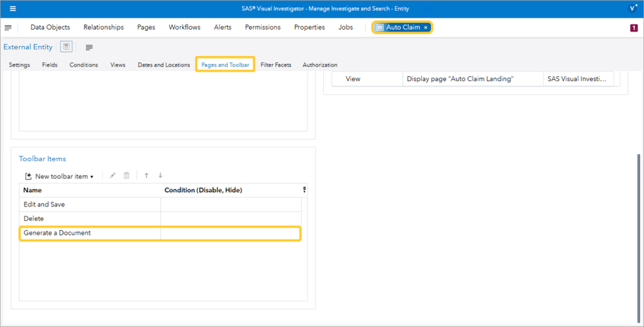Viewport: 644px width, 327px height.
Task: Switch to the Views tab
Action: coord(118,65)
